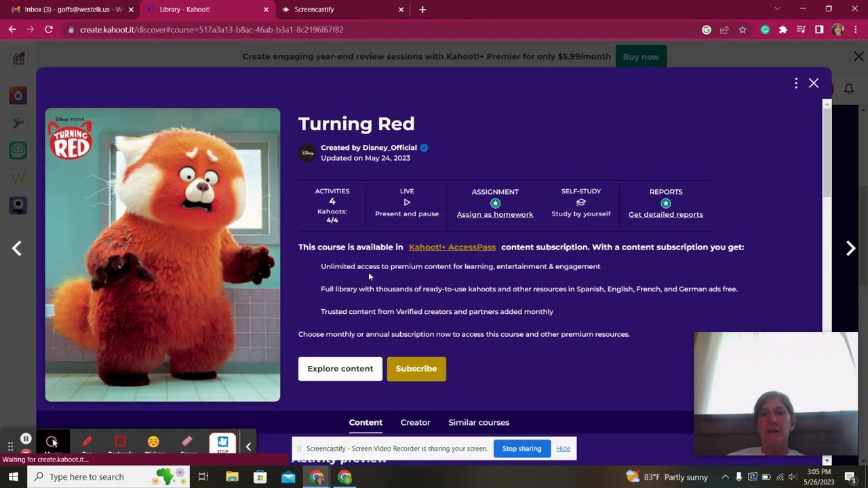Click Stop sharing in the share notification
This screenshot has height=488, width=868.
point(522,449)
